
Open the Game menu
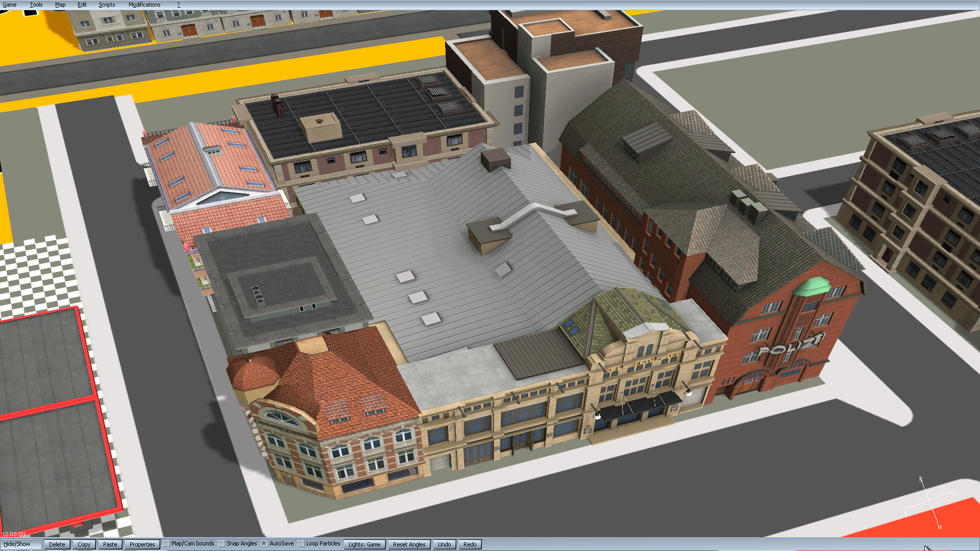click(9, 5)
